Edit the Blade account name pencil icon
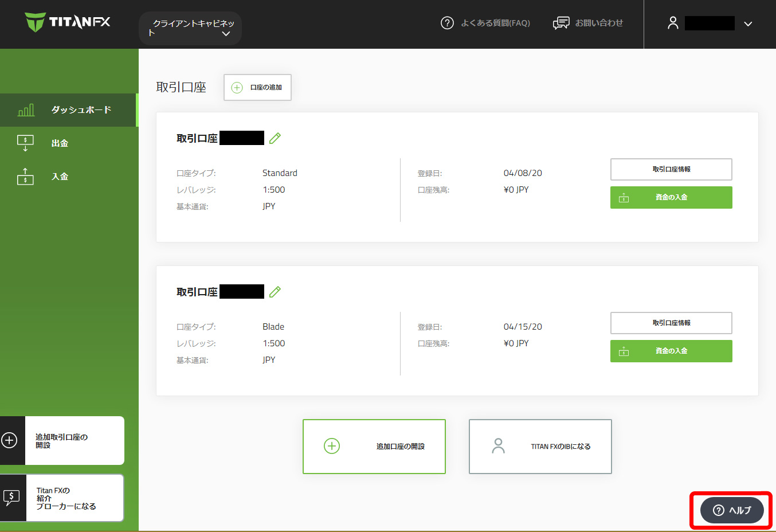This screenshot has height=532, width=776. (x=275, y=292)
